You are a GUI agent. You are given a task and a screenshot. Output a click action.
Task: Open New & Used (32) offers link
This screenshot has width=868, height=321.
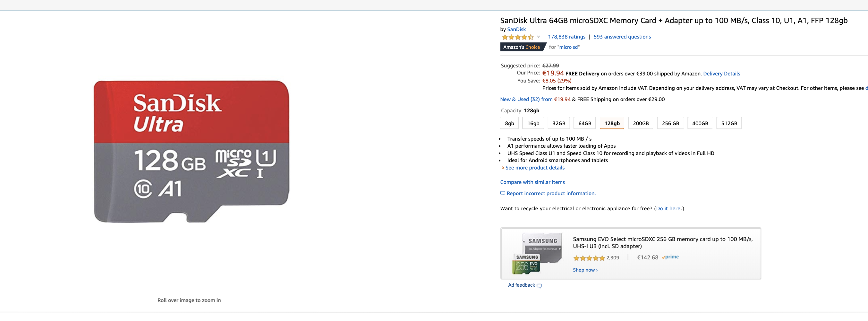526,99
